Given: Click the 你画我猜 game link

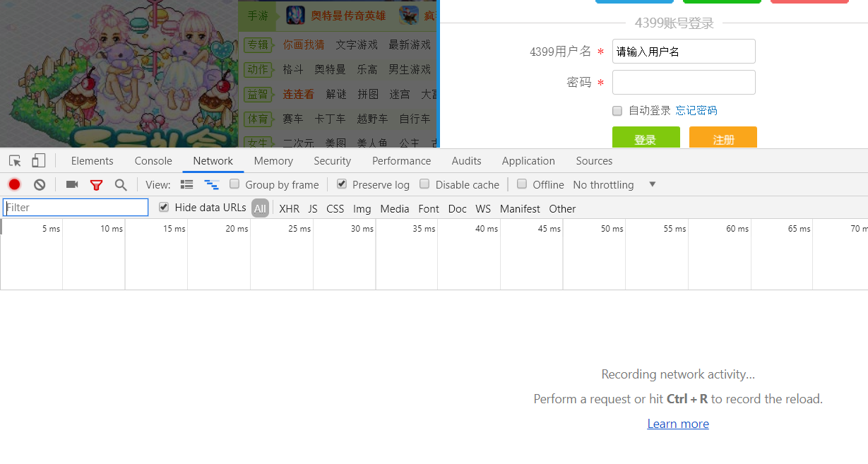Looking at the screenshot, I should pos(304,45).
